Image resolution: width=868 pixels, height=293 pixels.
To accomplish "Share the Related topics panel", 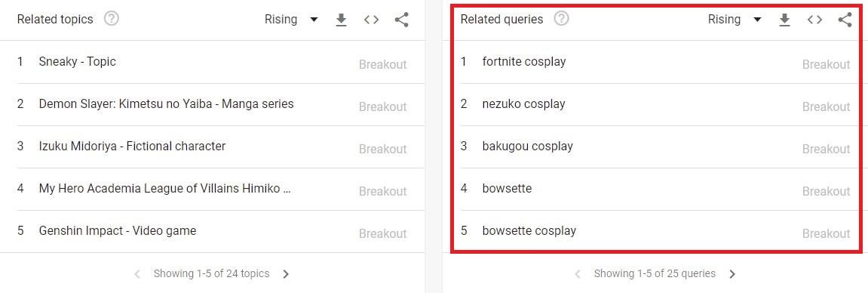I will (x=401, y=20).
